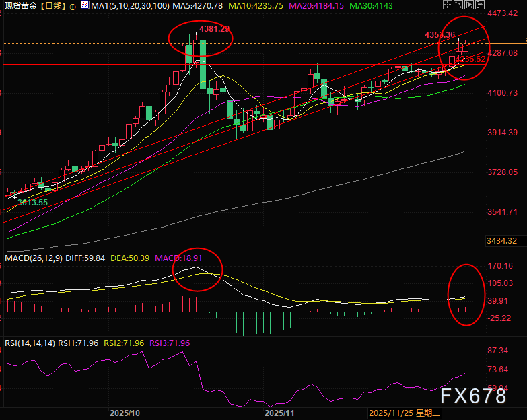Open RSI(14,14,14) indicator parameters
The height and width of the screenshot is (420, 527).
30,343
